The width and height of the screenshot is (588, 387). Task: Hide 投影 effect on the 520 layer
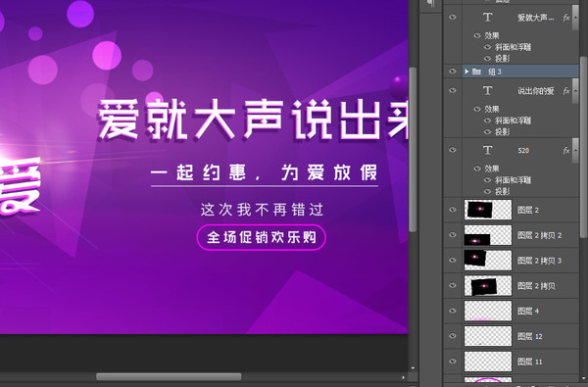[x=487, y=191]
